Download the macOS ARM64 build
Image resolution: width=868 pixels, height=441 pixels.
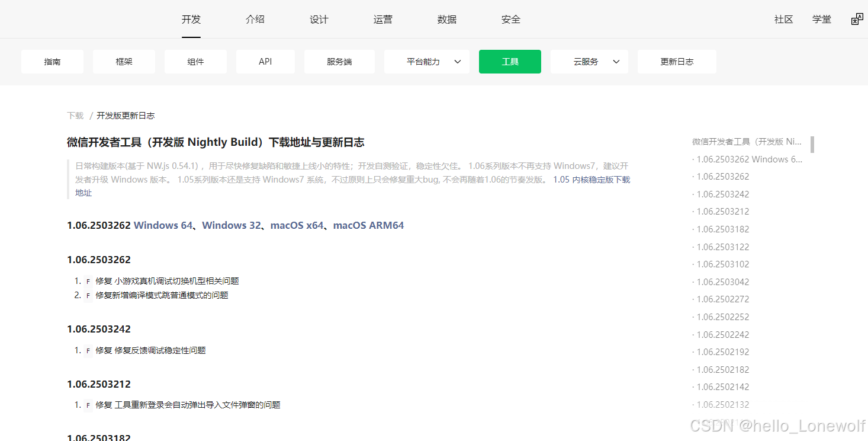pyautogui.click(x=368, y=225)
